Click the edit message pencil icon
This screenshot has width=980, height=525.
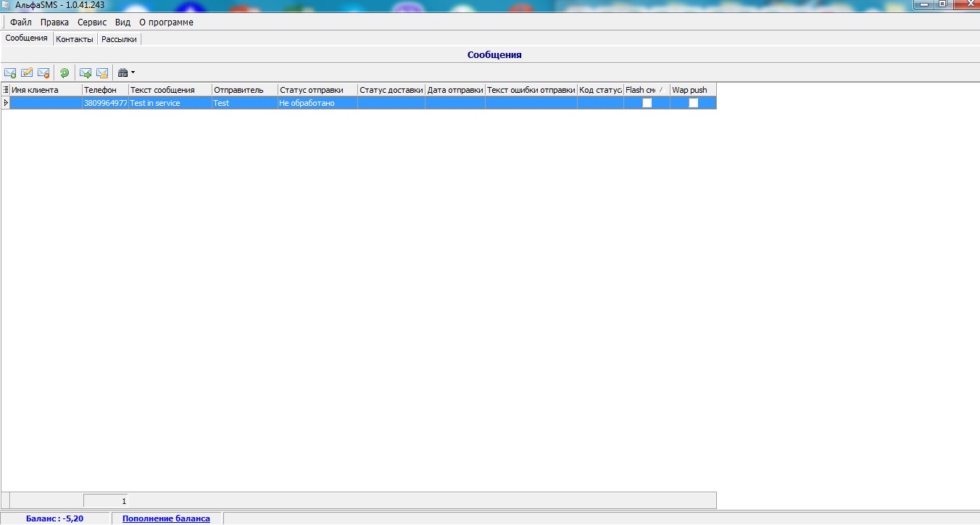(27, 73)
